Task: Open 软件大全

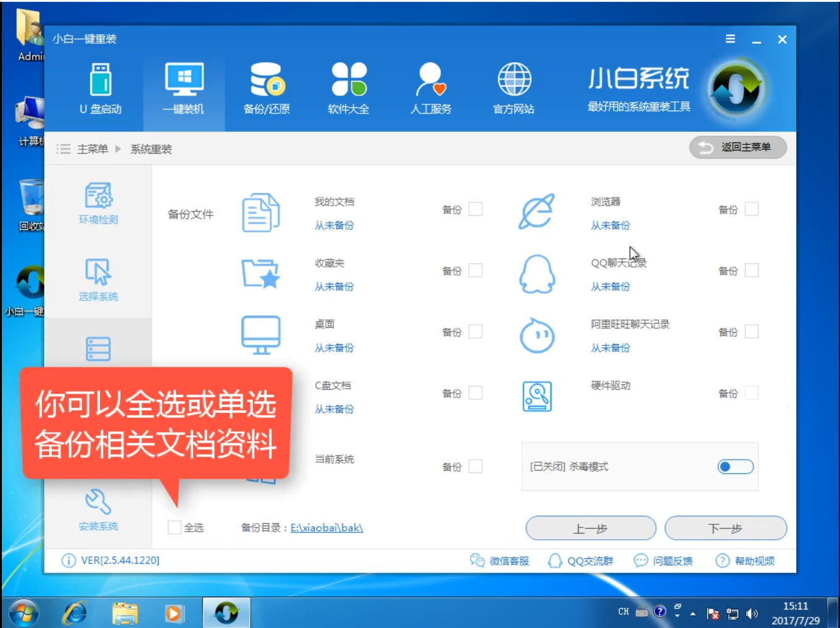Action: (347, 89)
